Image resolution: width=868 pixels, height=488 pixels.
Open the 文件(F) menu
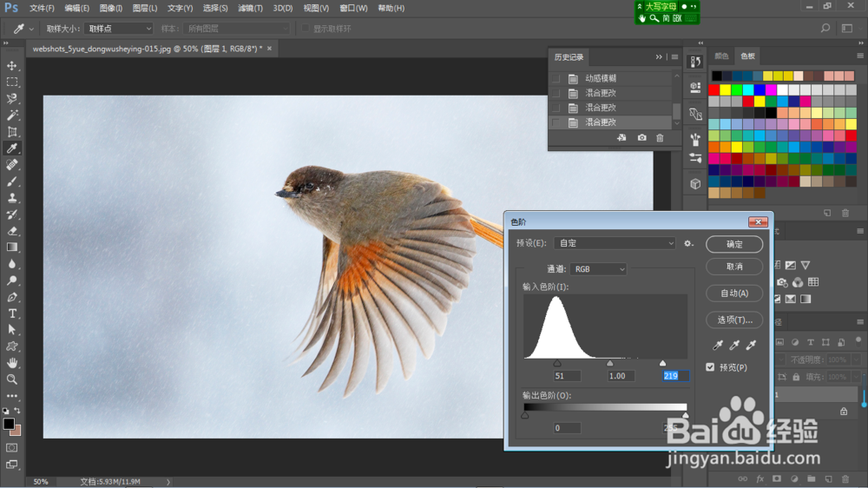[42, 9]
